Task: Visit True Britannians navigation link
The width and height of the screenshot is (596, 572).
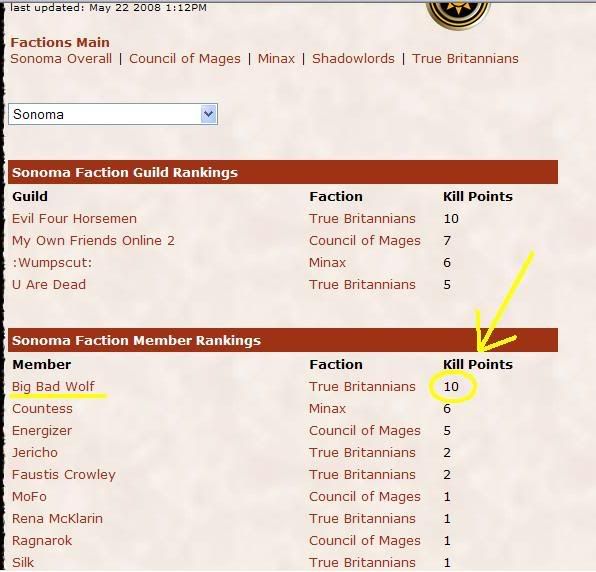Action: pos(465,59)
